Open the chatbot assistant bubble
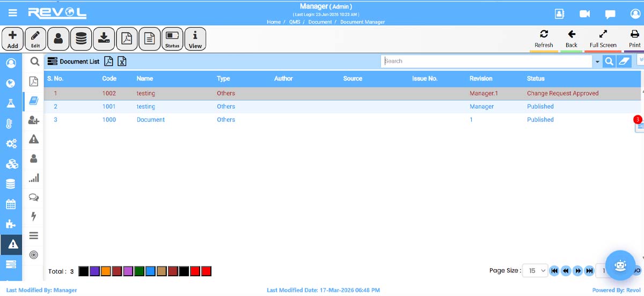The width and height of the screenshot is (644, 296). 620,265
